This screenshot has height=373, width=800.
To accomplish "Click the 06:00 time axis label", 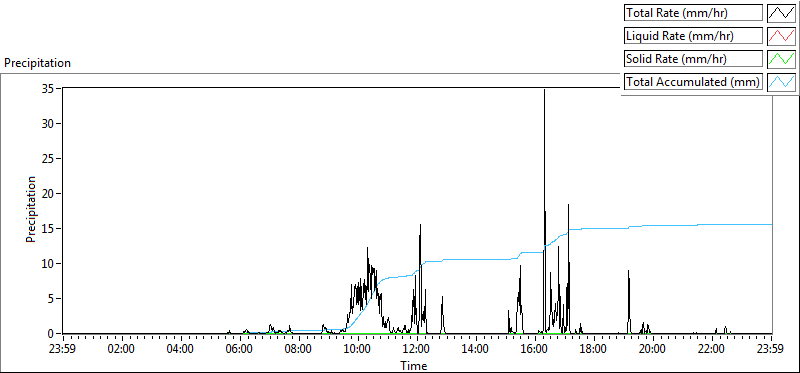I will [x=240, y=350].
